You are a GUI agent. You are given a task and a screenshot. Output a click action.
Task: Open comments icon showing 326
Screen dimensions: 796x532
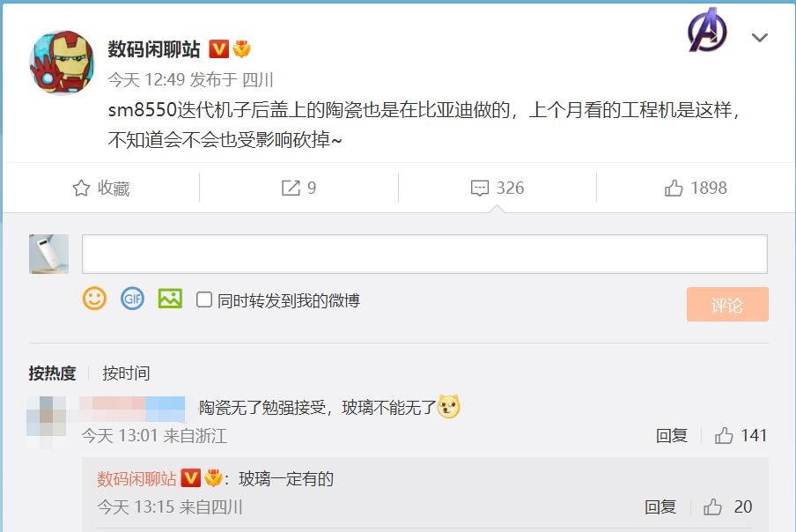(497, 188)
